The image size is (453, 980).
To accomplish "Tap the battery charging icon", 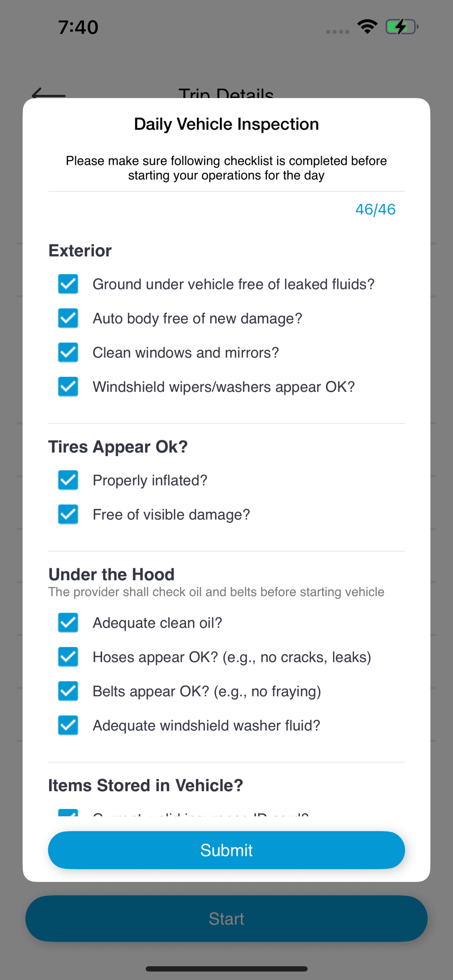I will click(401, 26).
